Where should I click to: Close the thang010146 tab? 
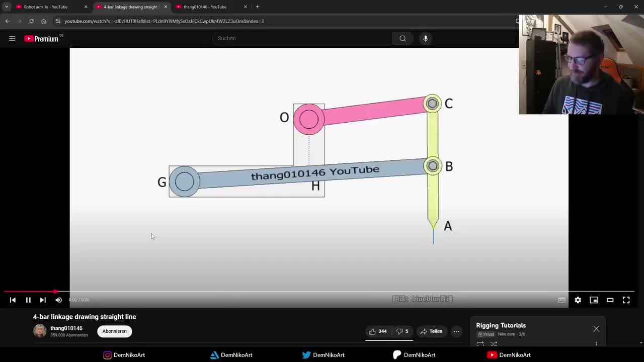[x=246, y=7]
